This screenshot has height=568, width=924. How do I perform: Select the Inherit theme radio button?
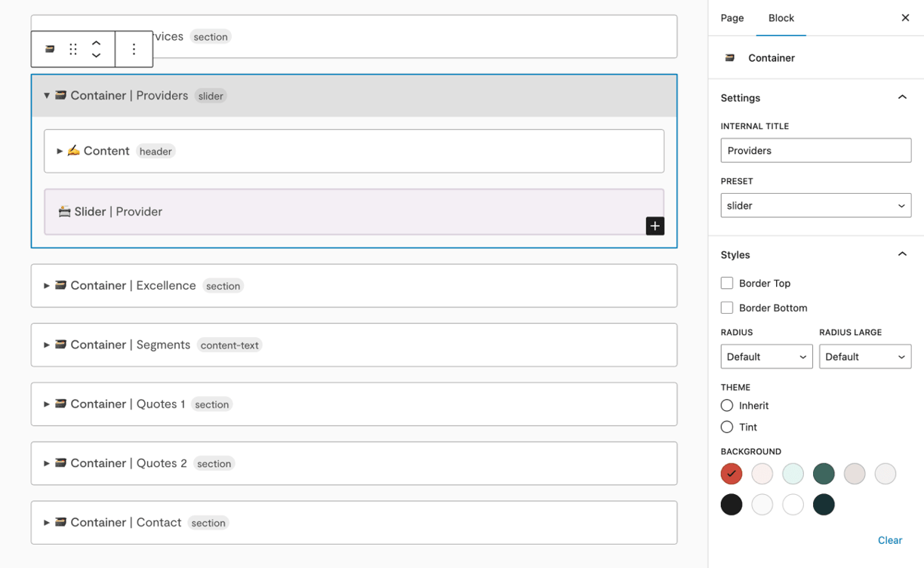(x=727, y=406)
